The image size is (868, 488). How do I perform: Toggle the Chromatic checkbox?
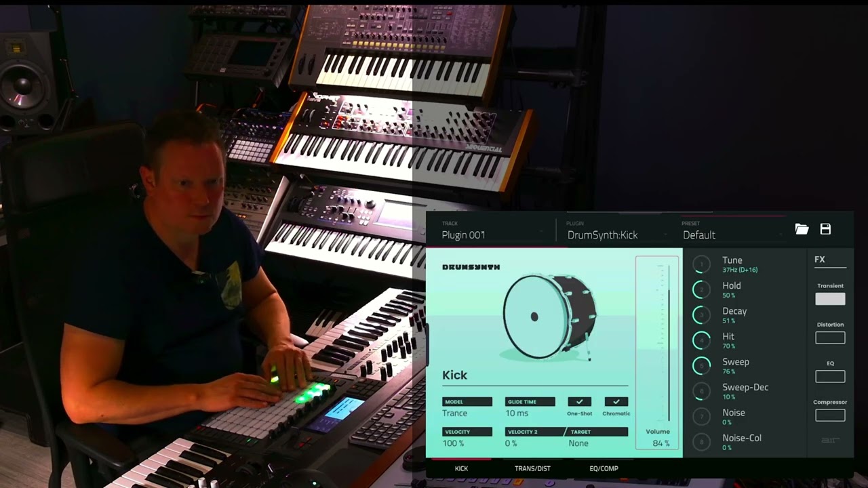click(616, 402)
